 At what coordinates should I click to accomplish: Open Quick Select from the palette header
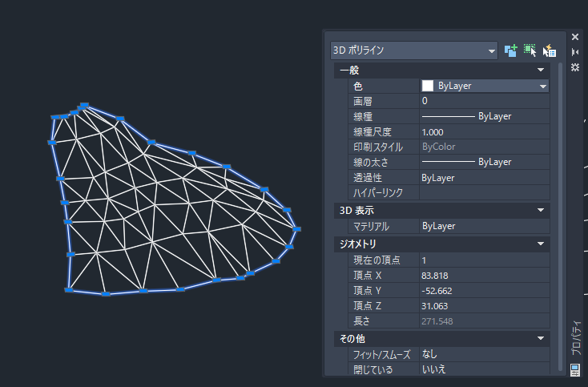pos(549,50)
